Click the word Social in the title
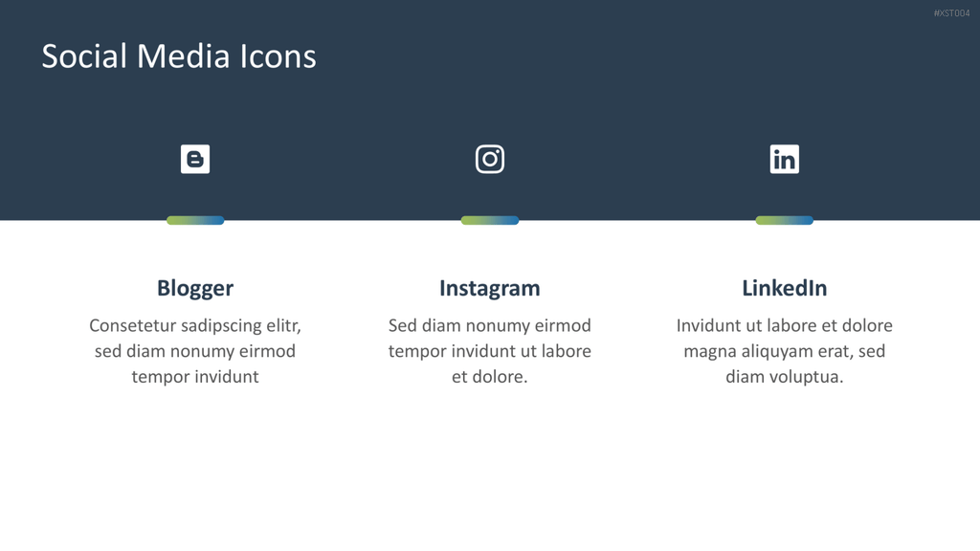Screen dimensions: 980x551 [x=84, y=56]
